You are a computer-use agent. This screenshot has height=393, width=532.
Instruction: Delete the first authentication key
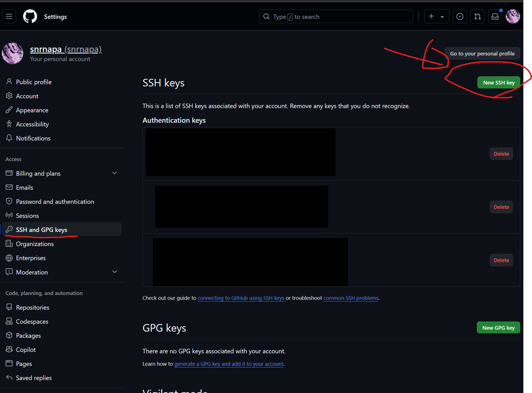[501, 154]
